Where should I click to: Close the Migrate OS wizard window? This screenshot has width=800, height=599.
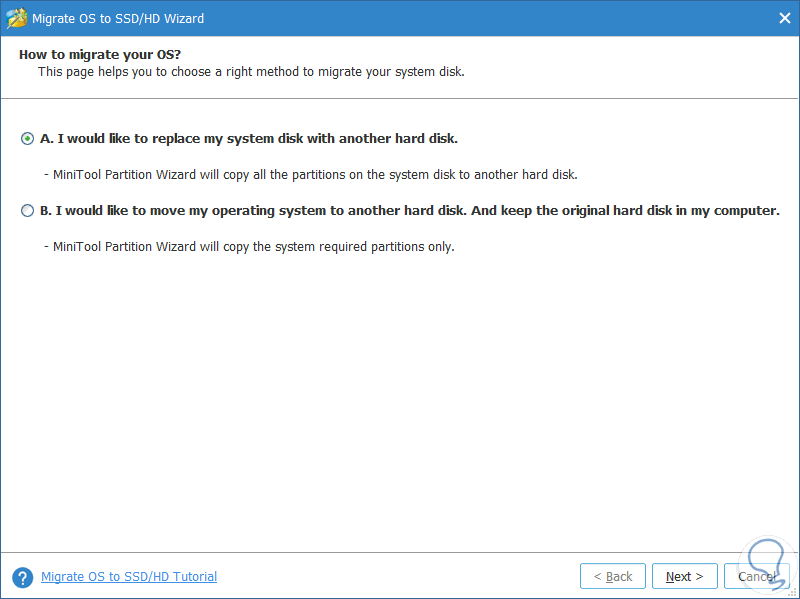pyautogui.click(x=784, y=18)
